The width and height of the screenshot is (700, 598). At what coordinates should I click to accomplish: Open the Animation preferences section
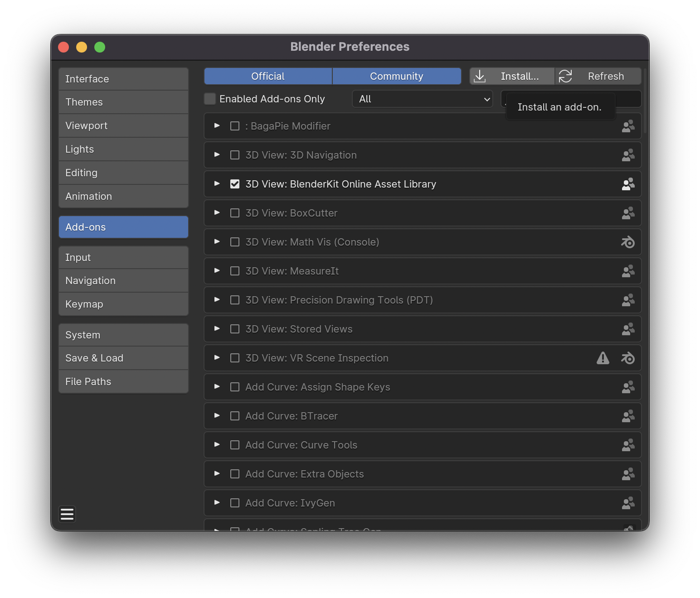point(123,197)
